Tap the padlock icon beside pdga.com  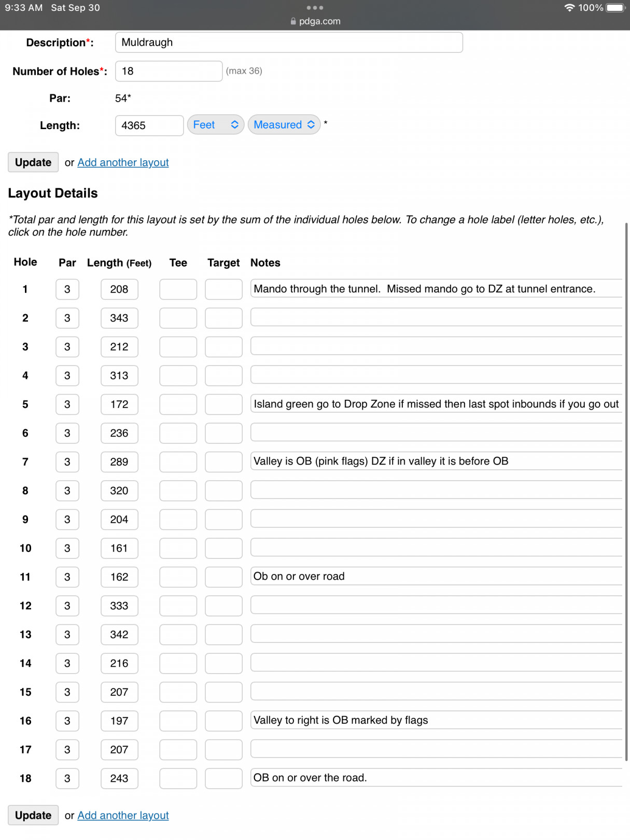click(x=293, y=21)
